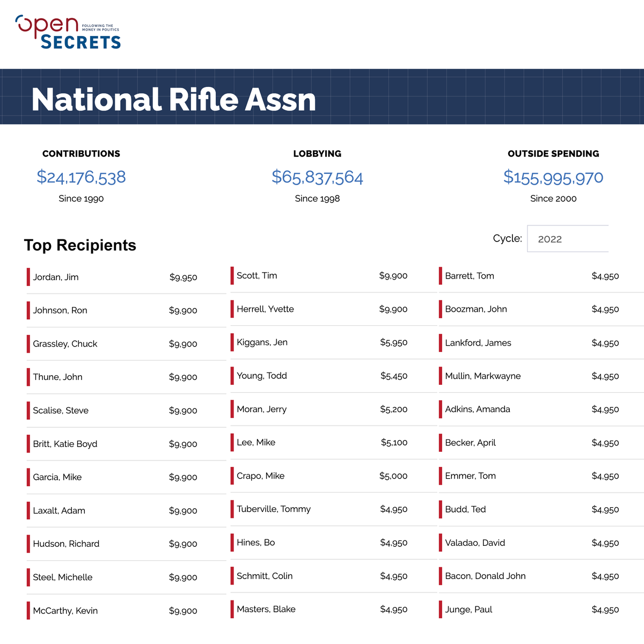Select recipient Grassley, Chuck

pos(65,344)
